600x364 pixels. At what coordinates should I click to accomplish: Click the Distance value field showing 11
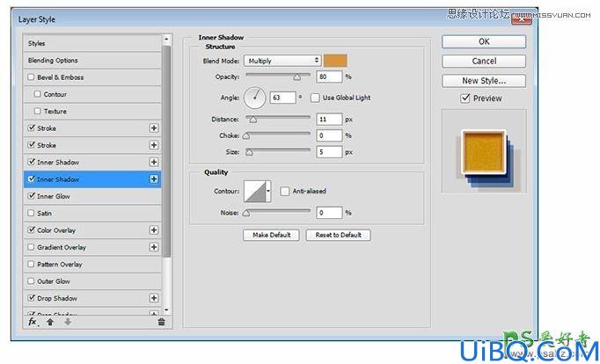tap(329, 120)
